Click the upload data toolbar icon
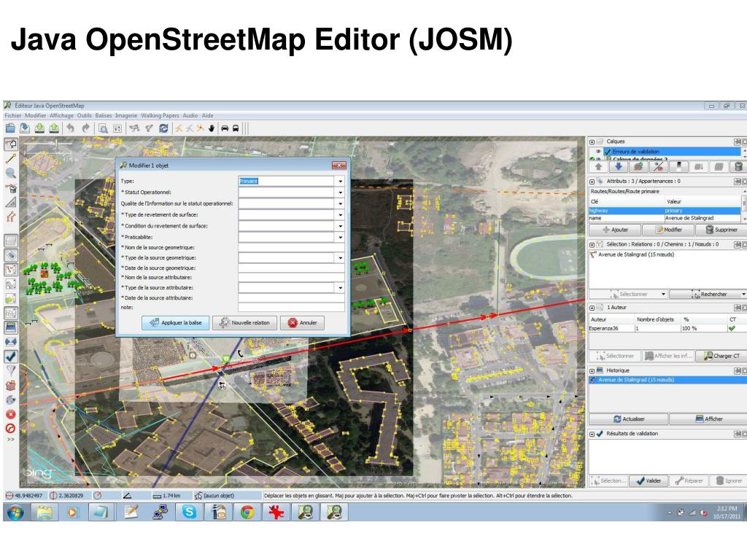747x560 pixels. 54,128
